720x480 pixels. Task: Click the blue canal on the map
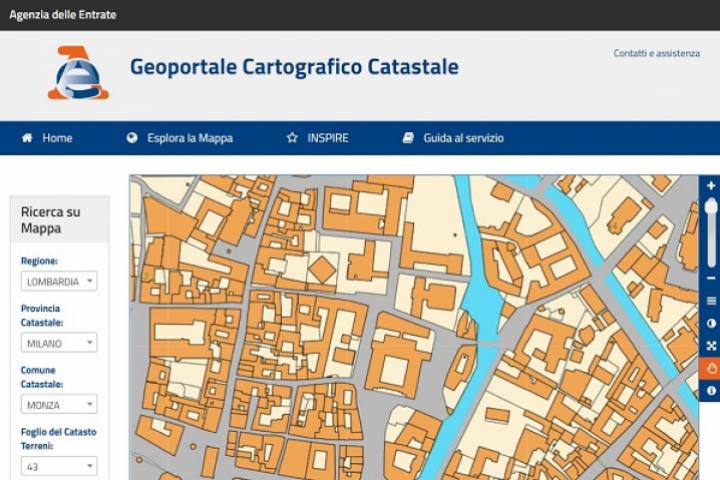[x=481, y=301]
